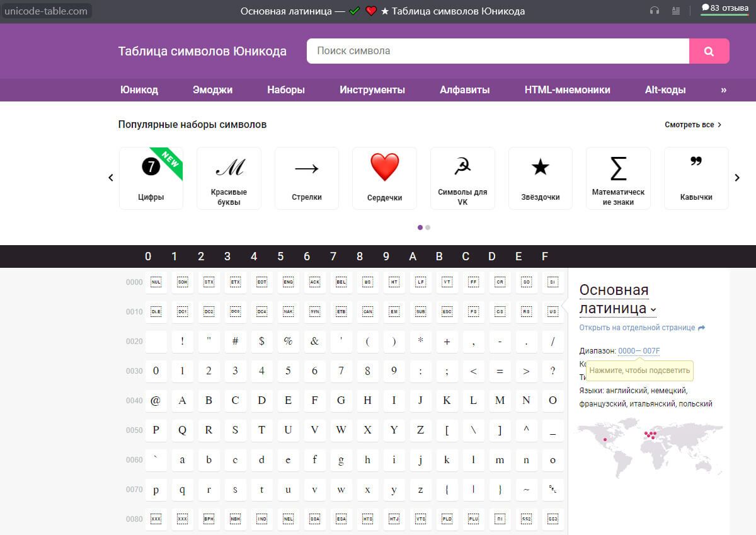Viewport: 756px width, 535px height.
Task: Switch to the Alt-коды section
Action: pyautogui.click(x=665, y=89)
